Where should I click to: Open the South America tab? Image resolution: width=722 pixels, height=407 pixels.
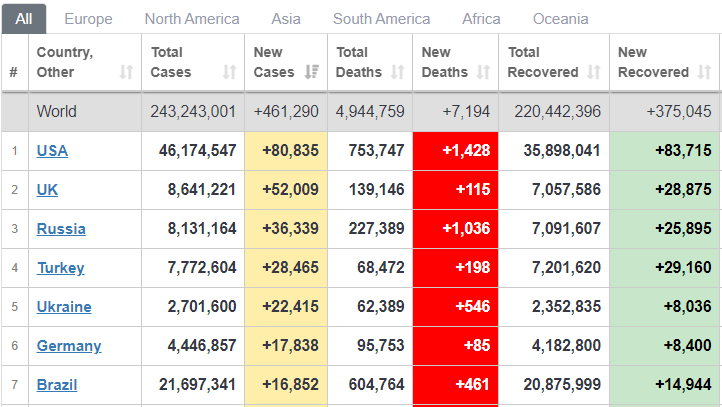pos(381,19)
